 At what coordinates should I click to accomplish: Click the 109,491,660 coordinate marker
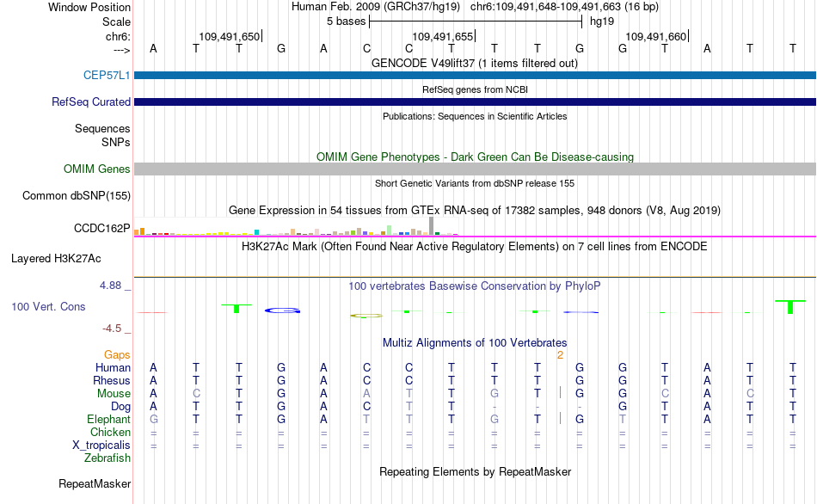[x=656, y=36]
